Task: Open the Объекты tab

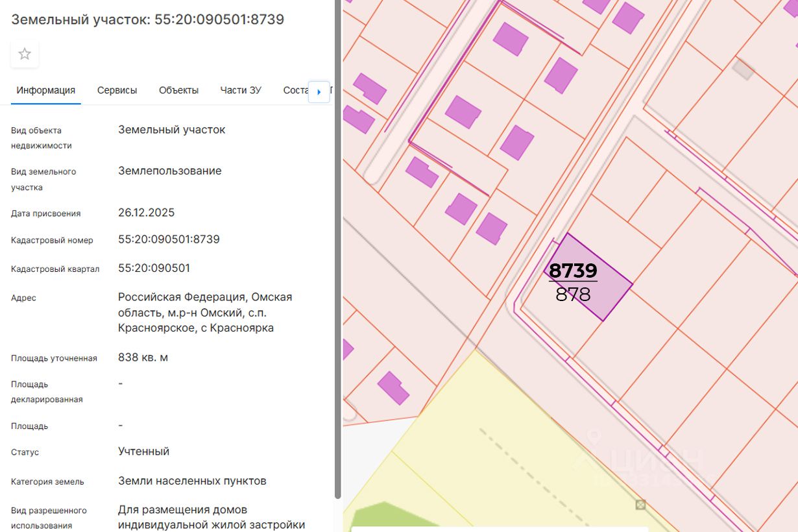Action: tap(178, 90)
